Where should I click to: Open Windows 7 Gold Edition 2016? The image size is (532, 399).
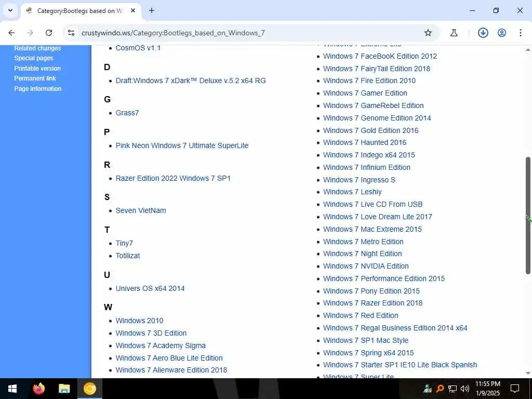[371, 130]
